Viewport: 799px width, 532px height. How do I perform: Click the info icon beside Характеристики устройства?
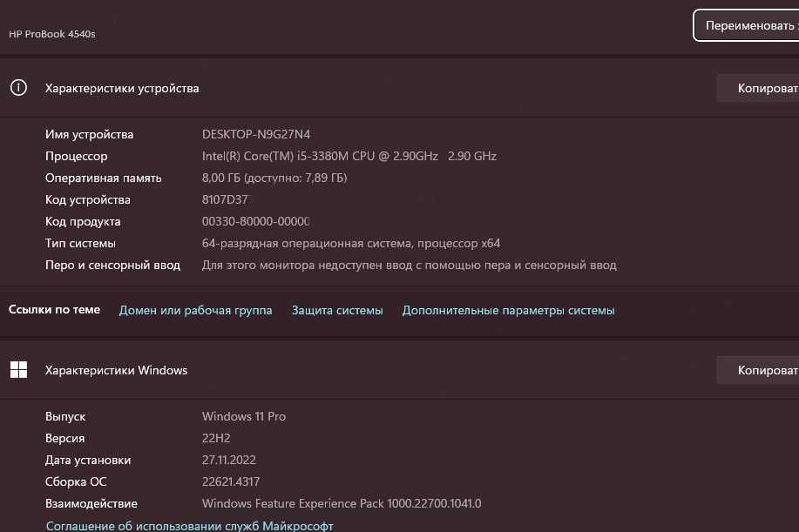point(19,88)
